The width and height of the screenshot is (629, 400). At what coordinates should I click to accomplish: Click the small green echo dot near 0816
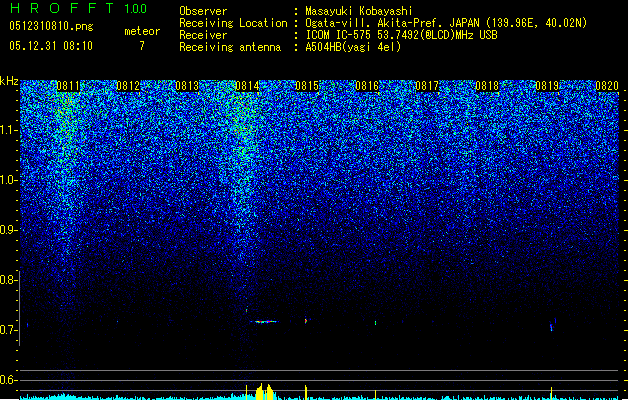[x=375, y=323]
